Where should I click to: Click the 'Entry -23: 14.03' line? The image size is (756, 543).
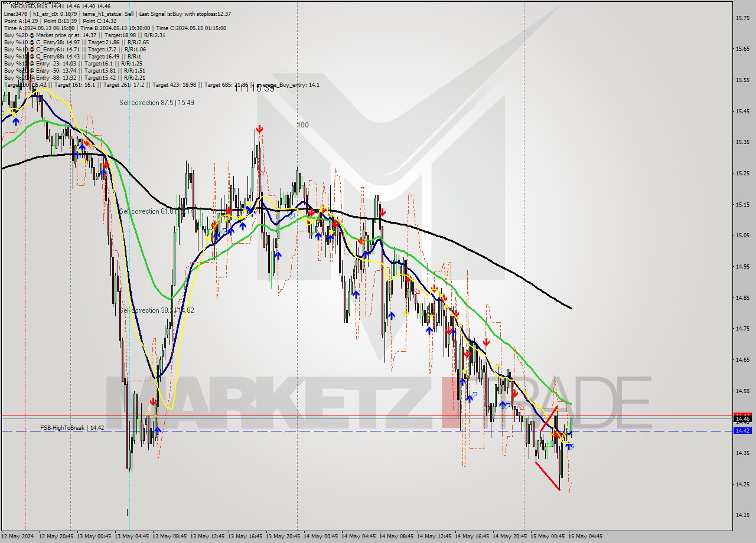73,63
